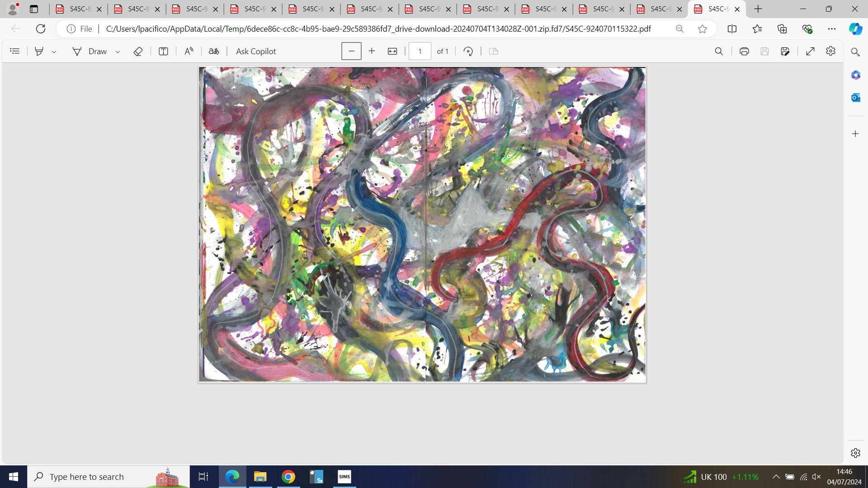This screenshot has height=488, width=868.
Task: Select the Erase tool
Action: click(138, 52)
